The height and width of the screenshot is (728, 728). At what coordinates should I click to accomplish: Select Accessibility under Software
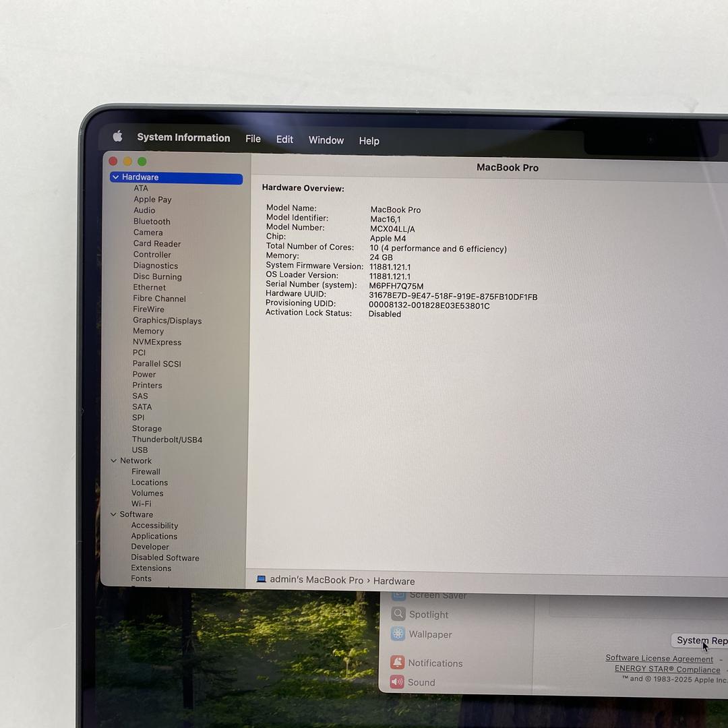click(x=154, y=525)
